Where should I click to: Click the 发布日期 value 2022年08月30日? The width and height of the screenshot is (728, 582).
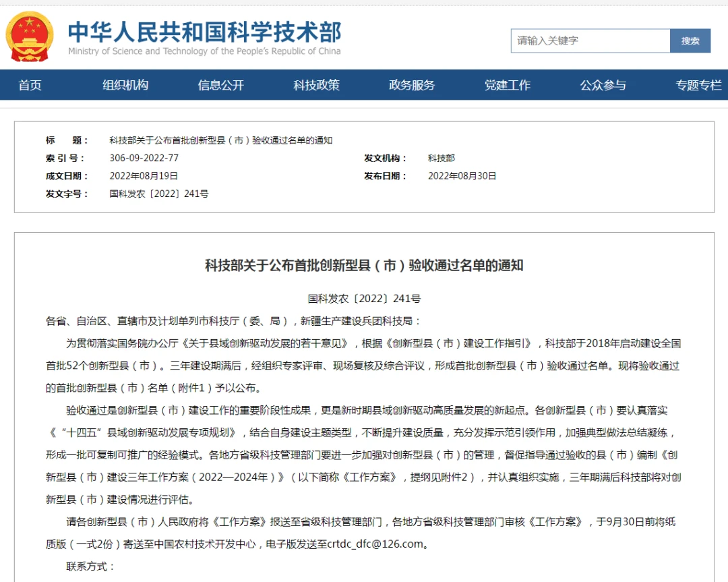coord(462,176)
